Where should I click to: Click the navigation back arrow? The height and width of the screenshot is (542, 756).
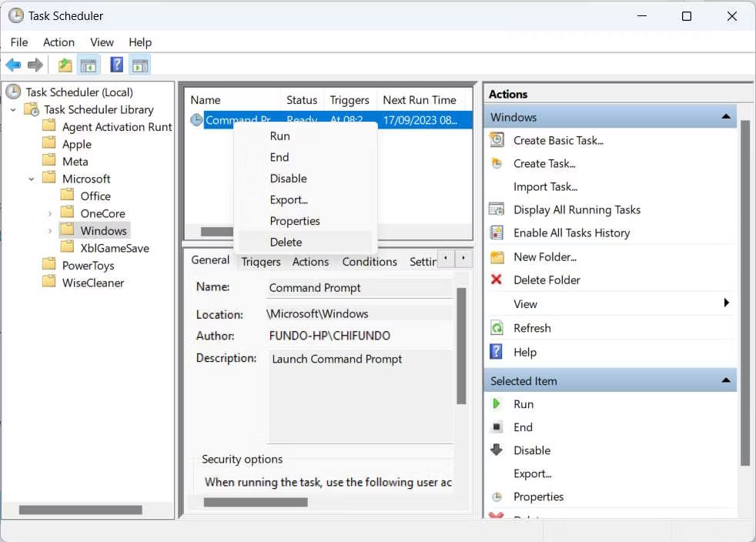coord(13,65)
